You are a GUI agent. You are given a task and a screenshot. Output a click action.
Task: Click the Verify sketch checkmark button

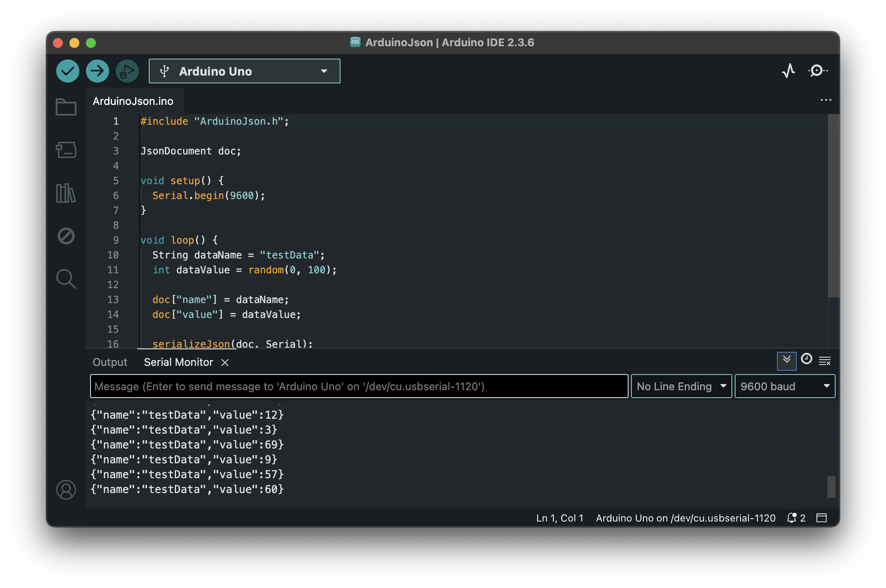68,71
